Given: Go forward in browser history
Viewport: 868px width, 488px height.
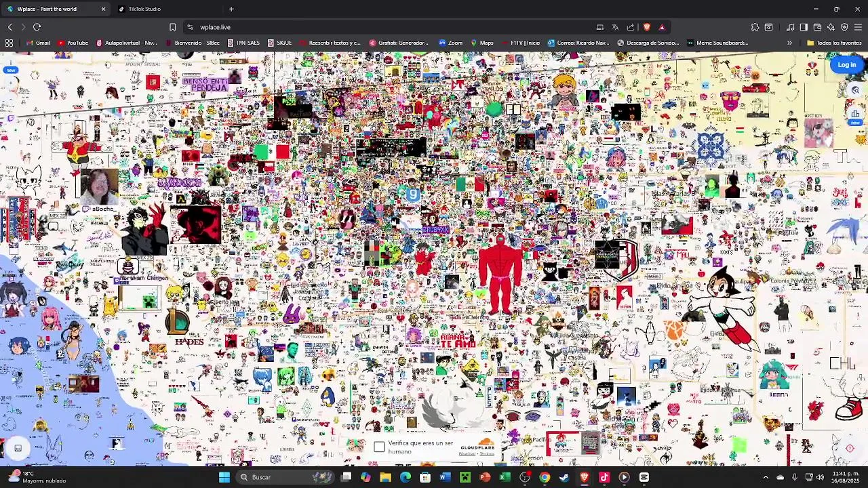Looking at the screenshot, I should [x=22, y=27].
